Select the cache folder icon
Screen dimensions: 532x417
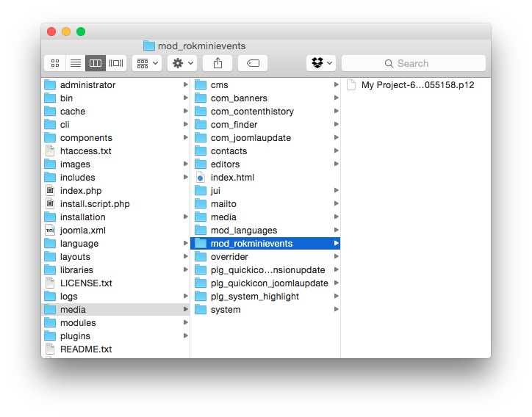[50, 111]
